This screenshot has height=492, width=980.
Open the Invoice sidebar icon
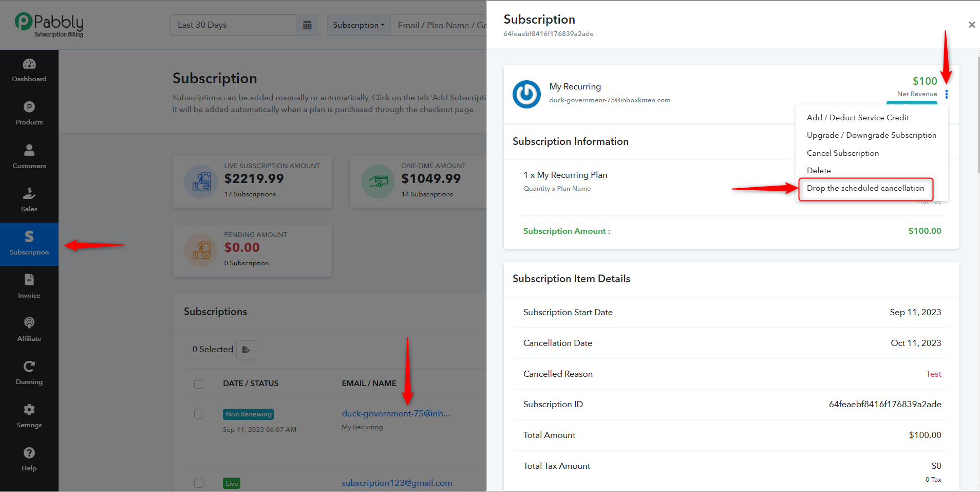coord(29,287)
